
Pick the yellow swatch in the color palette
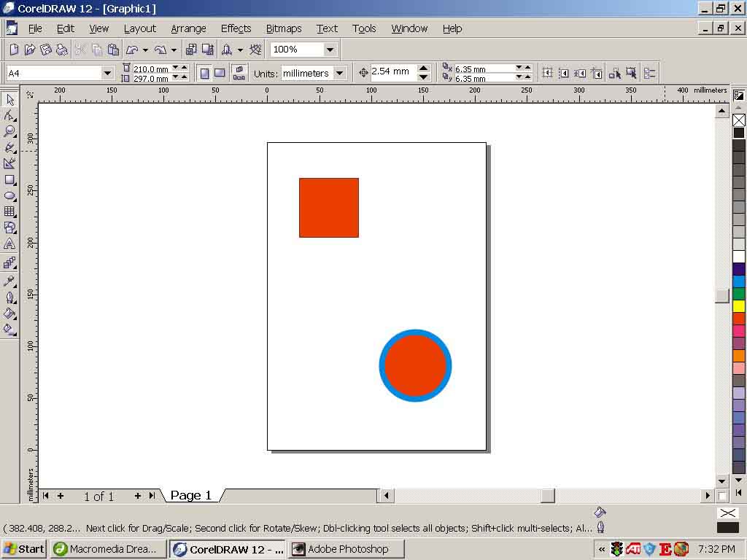pos(739,306)
